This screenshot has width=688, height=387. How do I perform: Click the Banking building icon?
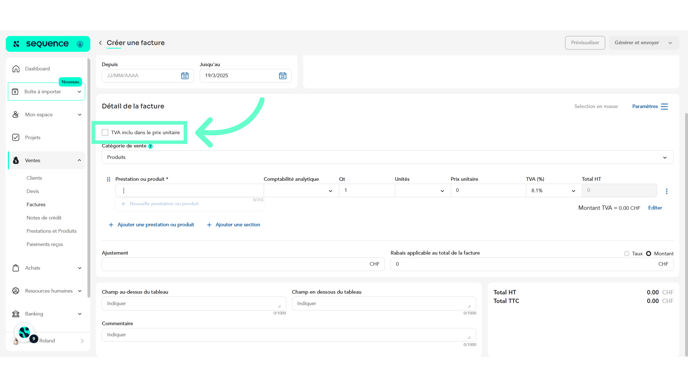coord(16,314)
